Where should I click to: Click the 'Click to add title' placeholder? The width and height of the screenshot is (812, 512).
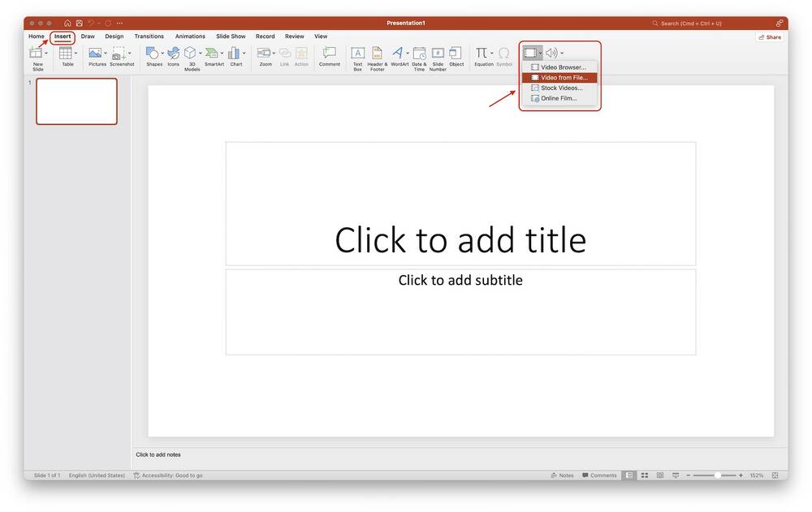tap(460, 204)
